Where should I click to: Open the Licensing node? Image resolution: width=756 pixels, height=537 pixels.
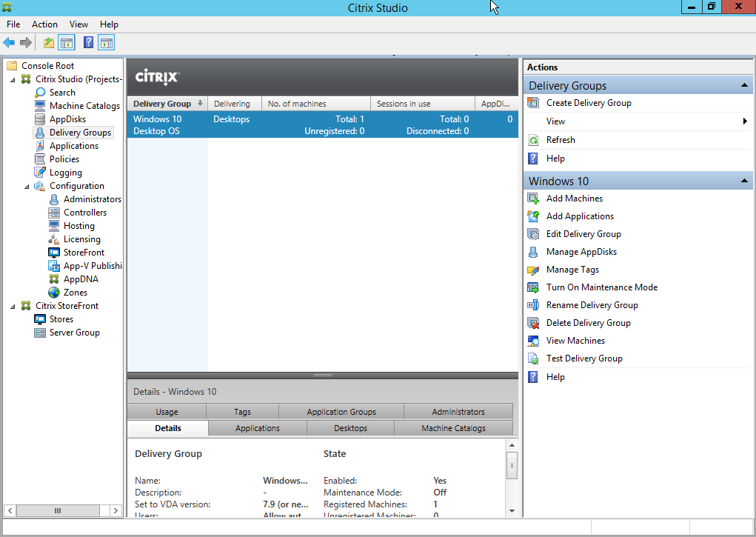(x=82, y=239)
